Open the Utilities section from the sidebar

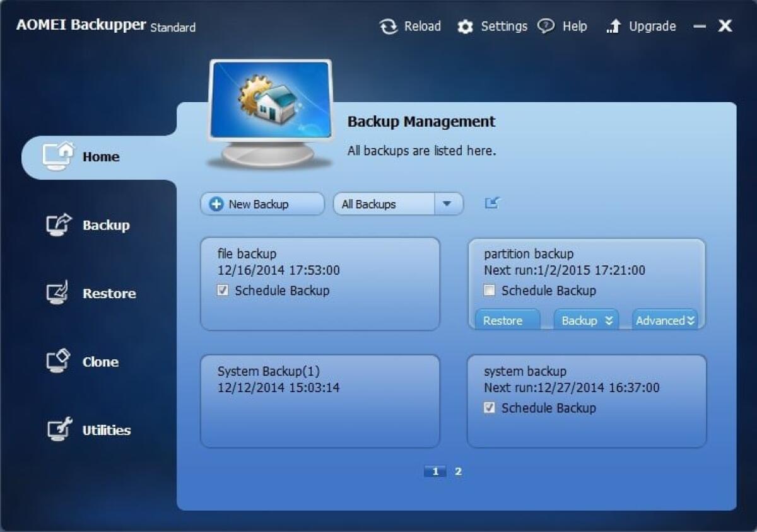(107, 430)
